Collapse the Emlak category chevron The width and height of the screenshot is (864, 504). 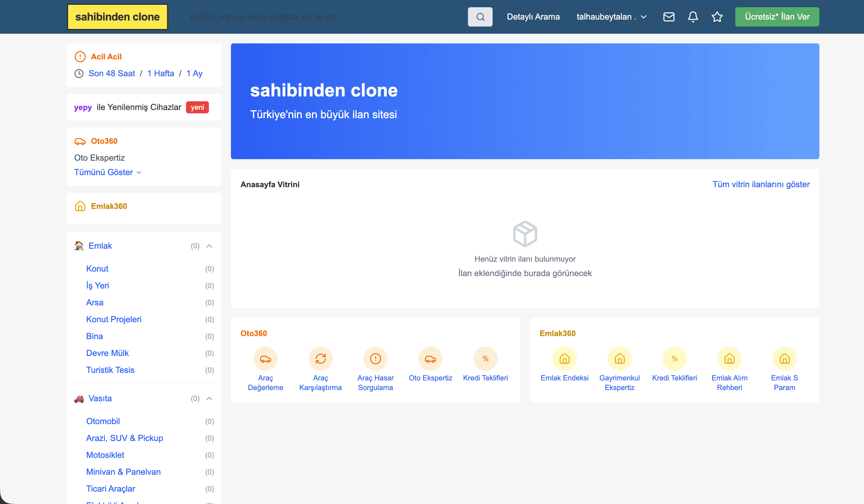coord(209,246)
